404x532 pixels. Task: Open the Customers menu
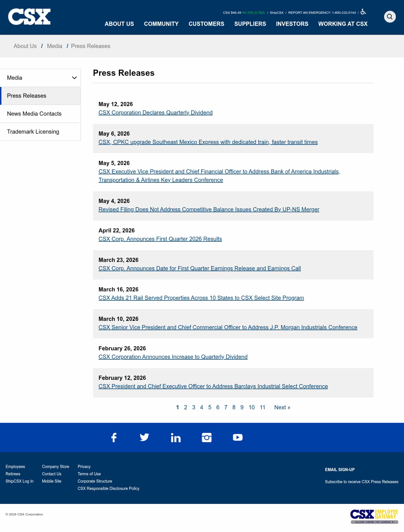(x=206, y=24)
